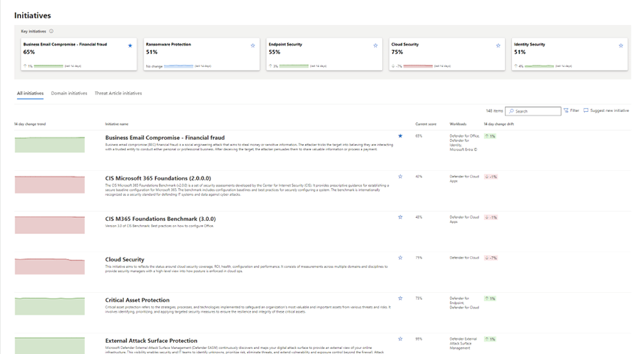Click the Endpoint Security card green sparkline
This screenshot has width=644, height=354.
click(294, 66)
